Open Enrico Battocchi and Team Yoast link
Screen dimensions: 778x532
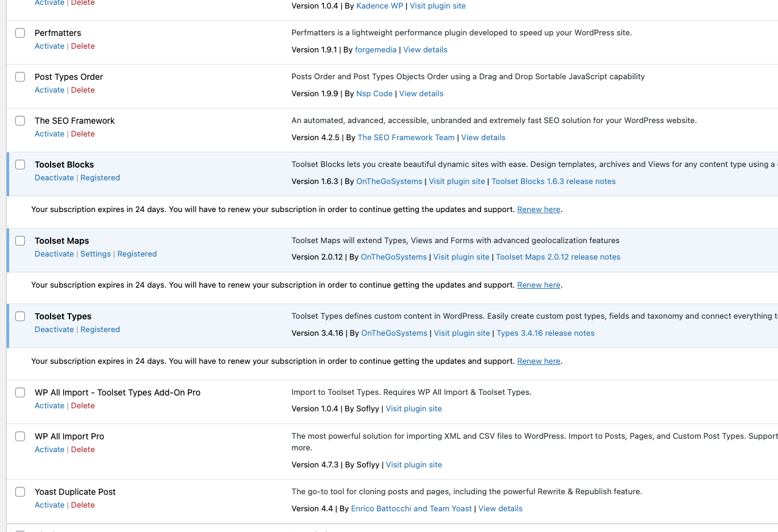pos(412,509)
